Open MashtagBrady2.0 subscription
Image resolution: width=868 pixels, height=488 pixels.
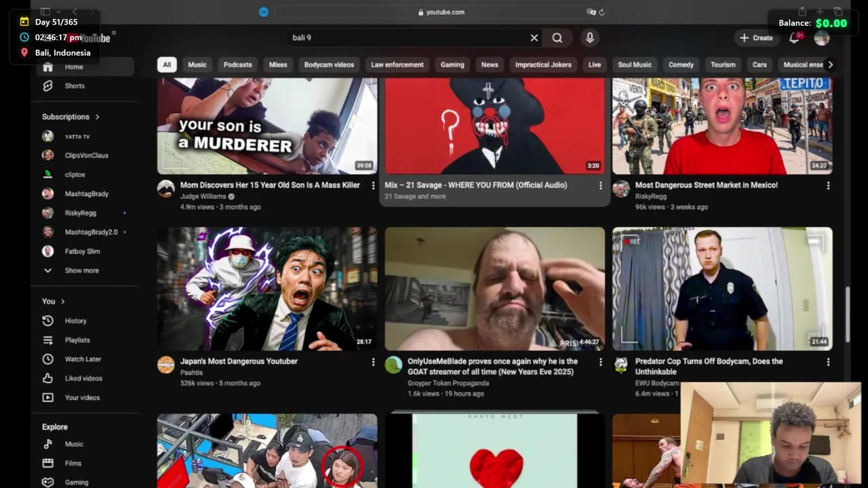tap(91, 232)
